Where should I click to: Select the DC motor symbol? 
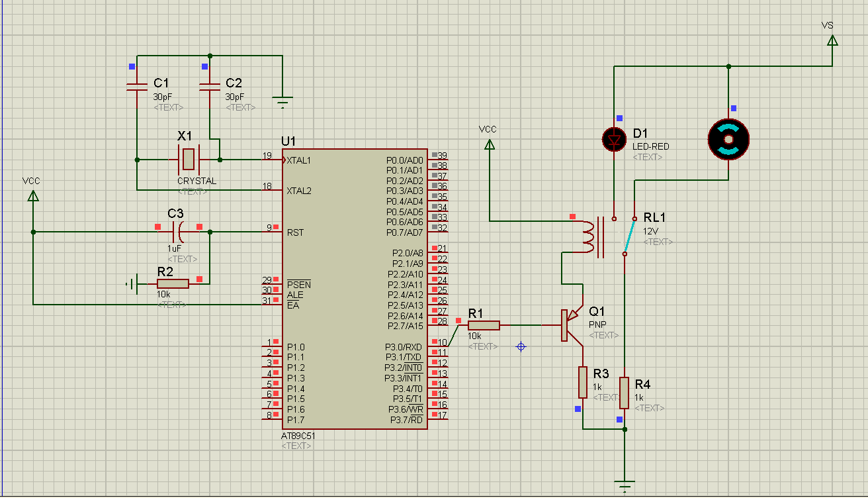coord(728,140)
